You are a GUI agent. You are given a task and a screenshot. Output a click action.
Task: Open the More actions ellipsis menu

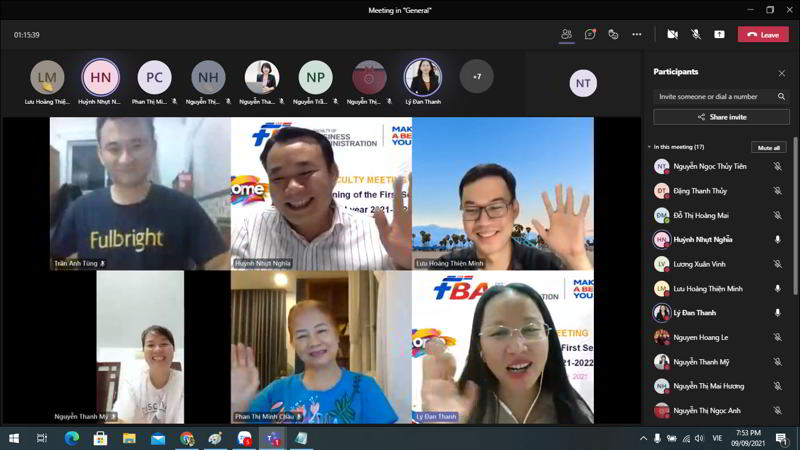636,34
